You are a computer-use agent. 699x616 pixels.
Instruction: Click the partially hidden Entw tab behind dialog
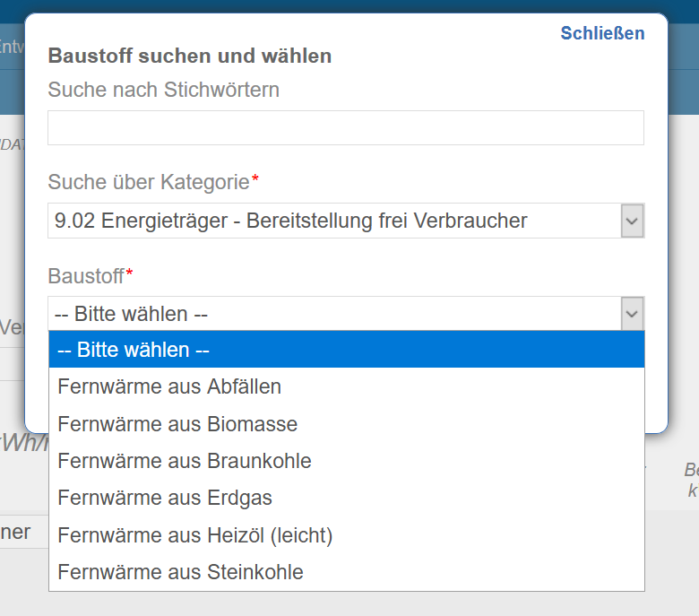(12, 47)
